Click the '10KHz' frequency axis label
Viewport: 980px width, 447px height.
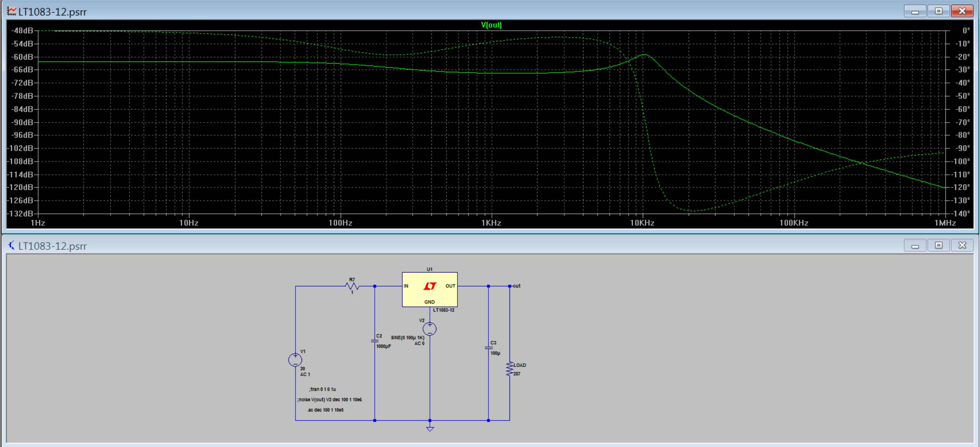642,223
